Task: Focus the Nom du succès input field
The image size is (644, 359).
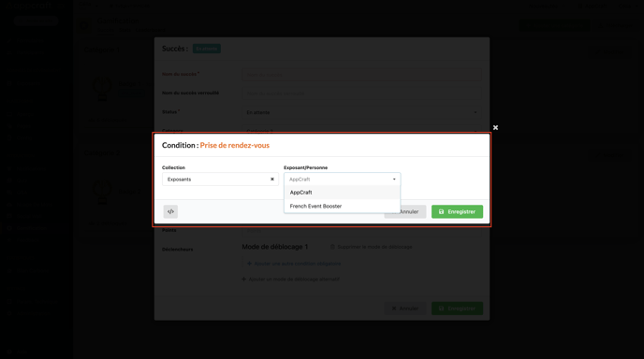Action: pyautogui.click(x=361, y=75)
